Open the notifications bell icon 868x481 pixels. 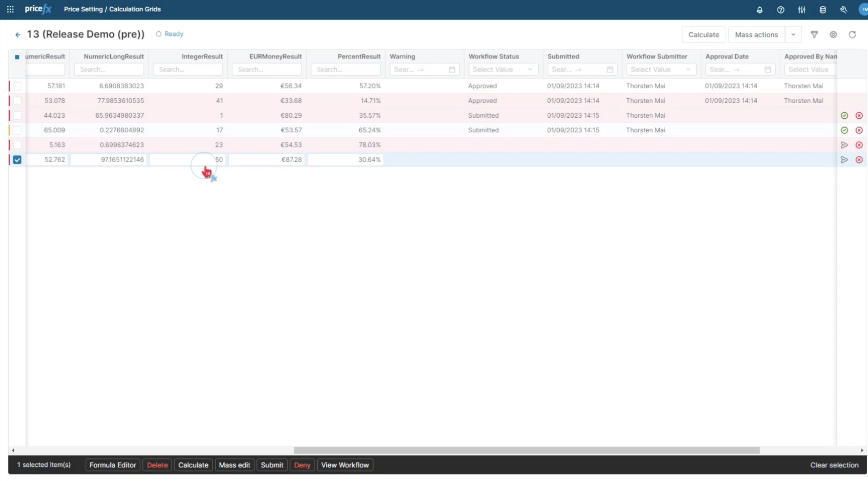(759, 10)
